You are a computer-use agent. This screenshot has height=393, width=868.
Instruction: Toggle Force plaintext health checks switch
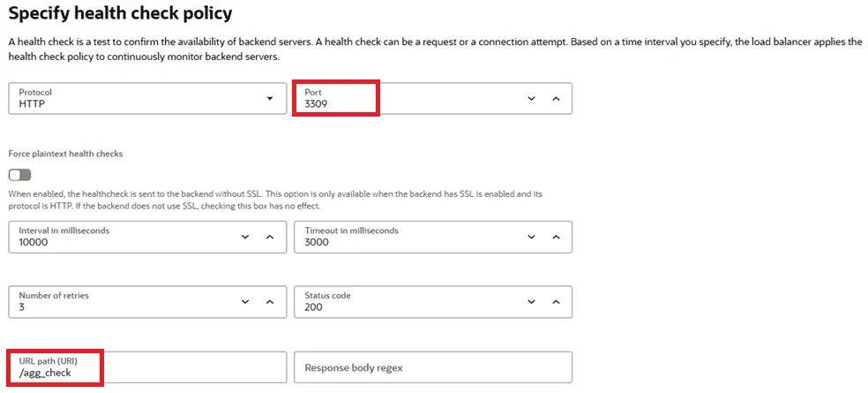pos(19,175)
